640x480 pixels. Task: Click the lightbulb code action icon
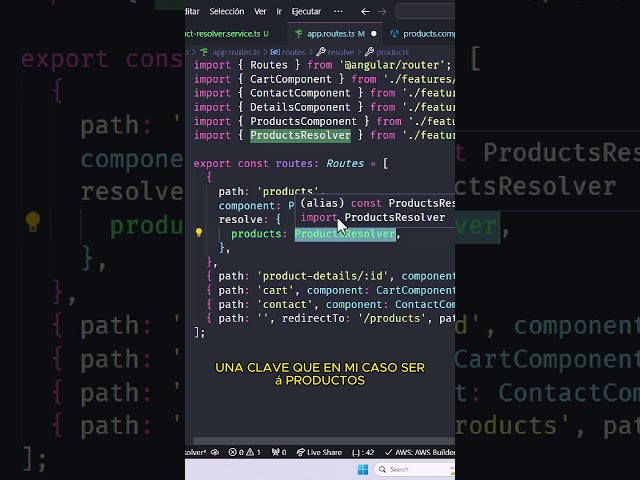click(x=199, y=233)
